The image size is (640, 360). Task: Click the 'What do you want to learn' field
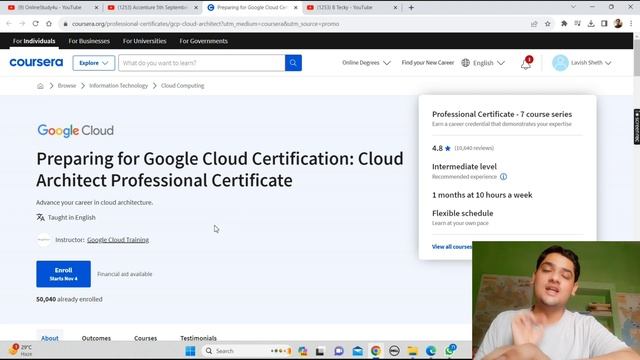(x=202, y=63)
